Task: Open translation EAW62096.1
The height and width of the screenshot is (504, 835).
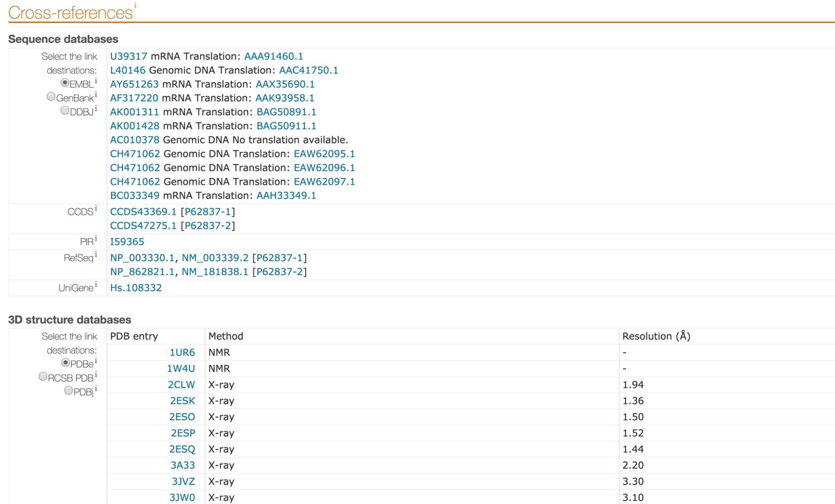Action: point(325,167)
